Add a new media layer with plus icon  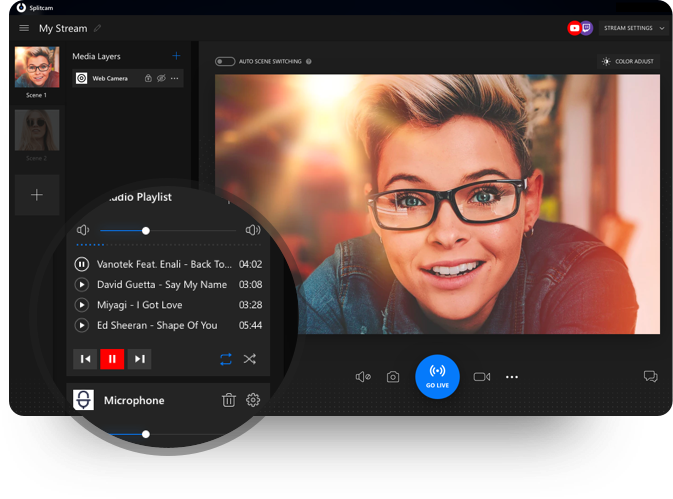pyautogui.click(x=177, y=56)
